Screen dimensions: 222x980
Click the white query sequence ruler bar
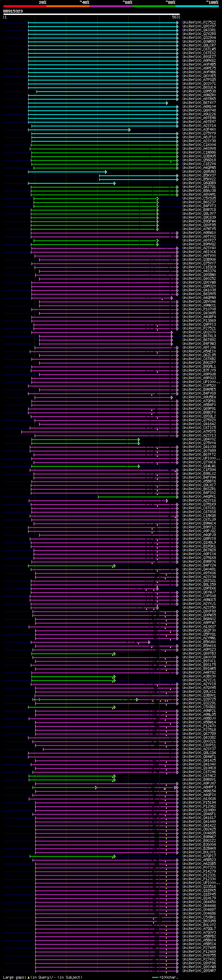[x=92, y=15]
